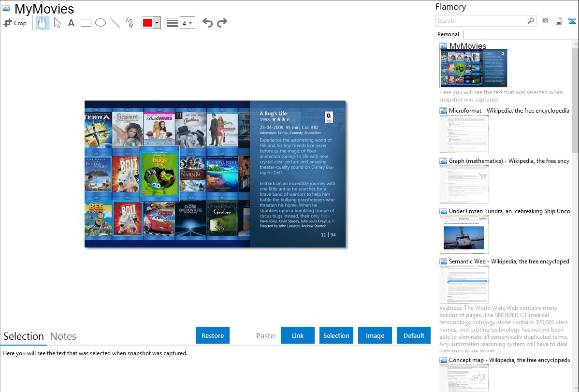Pick the ellipse shape tool

coord(101,23)
